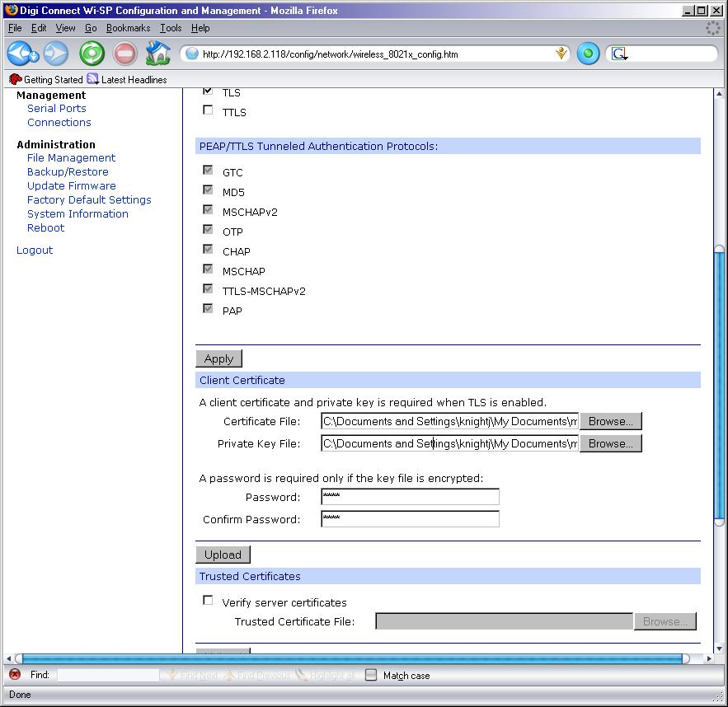This screenshot has height=707, width=728.
Task: Toggle Verify server certificates checkbox
Action: pos(208,601)
